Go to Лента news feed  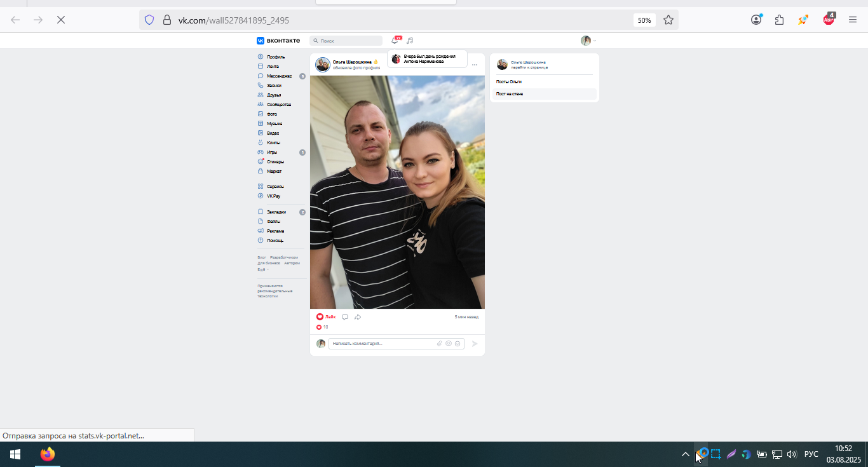tap(273, 66)
